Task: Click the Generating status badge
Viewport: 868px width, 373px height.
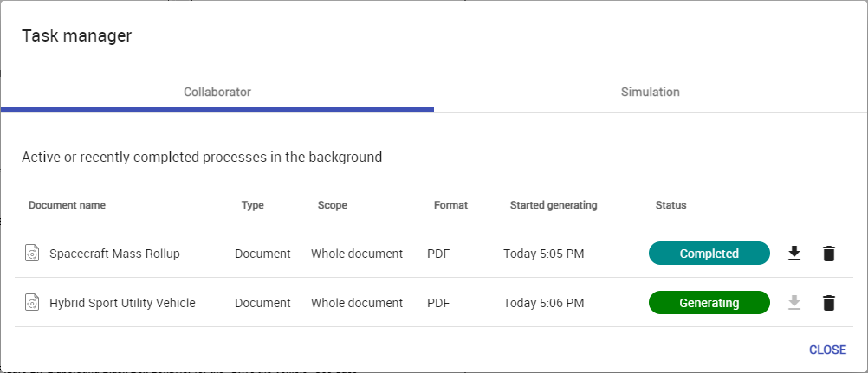Action: point(709,303)
